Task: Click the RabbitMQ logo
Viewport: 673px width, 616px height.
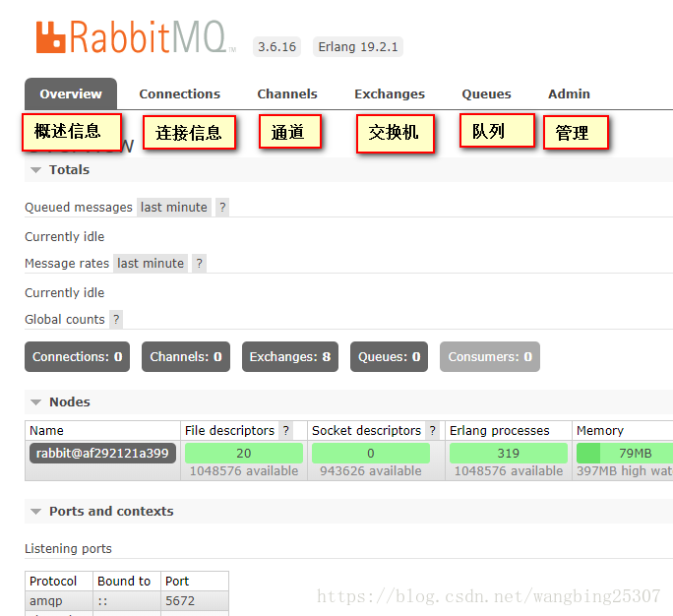Action: pyautogui.click(x=136, y=37)
